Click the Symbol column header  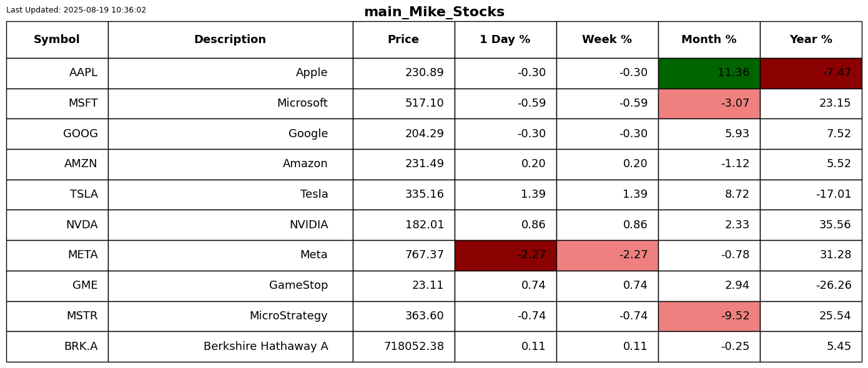pos(57,40)
